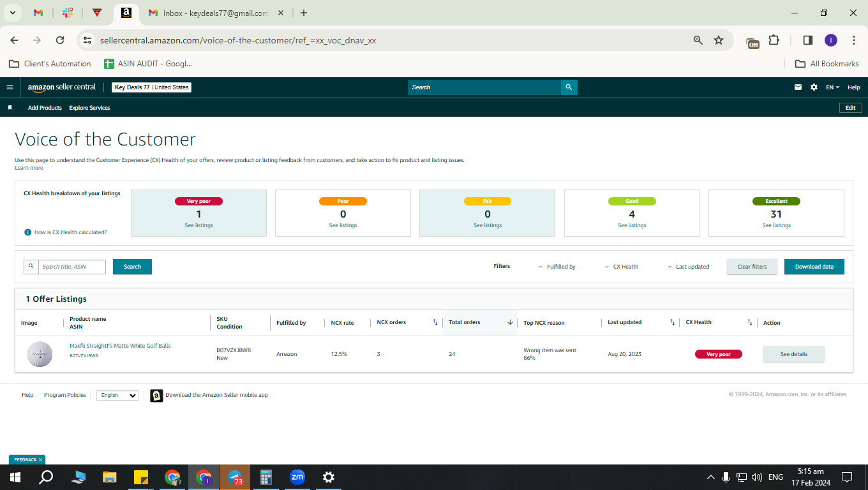The image size is (868, 490).
Task: Click the extension icon labeled Off
Action: point(753,42)
